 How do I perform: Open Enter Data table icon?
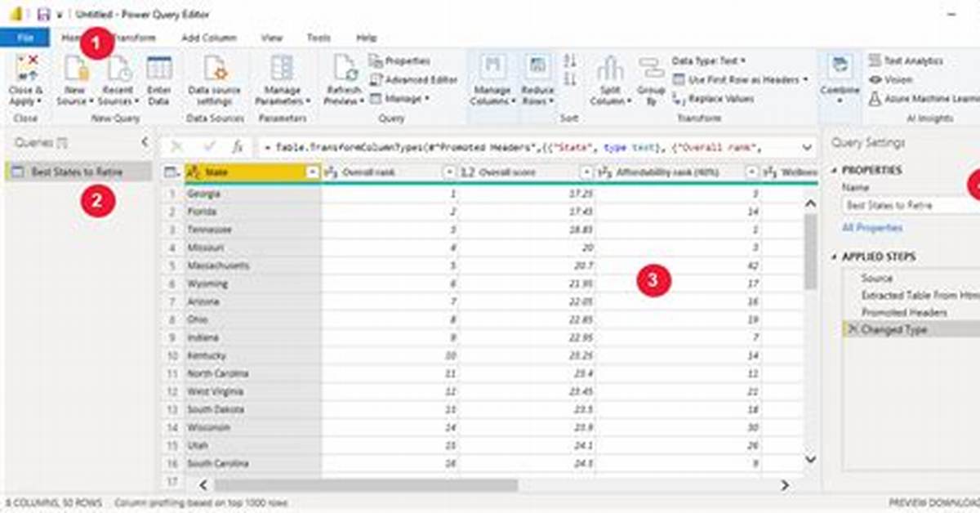[x=159, y=68]
